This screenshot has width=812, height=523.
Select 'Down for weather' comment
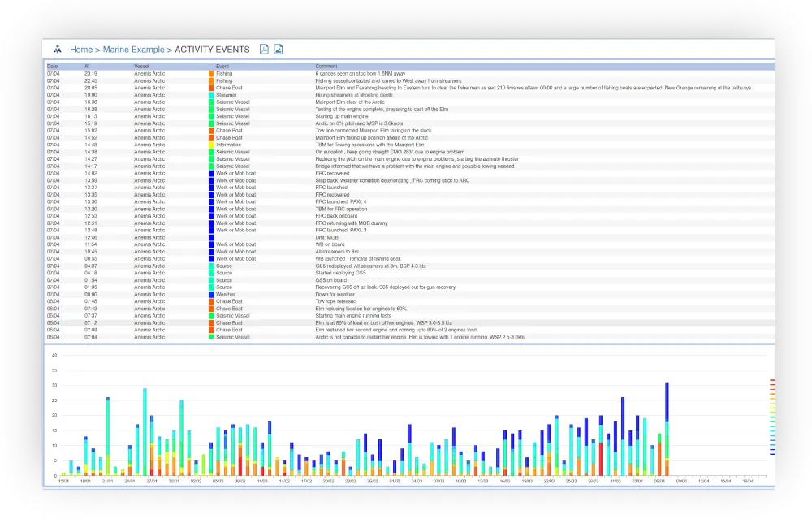tap(335, 295)
